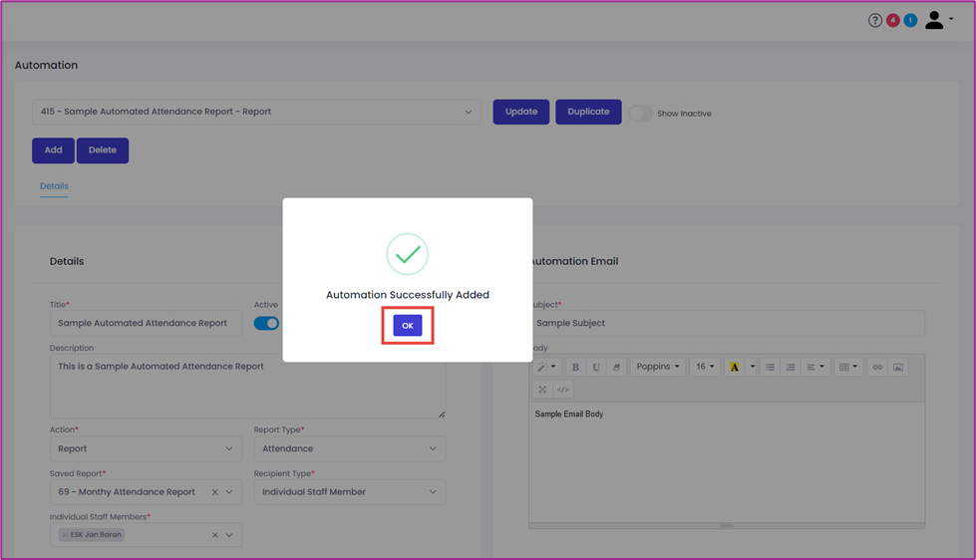The image size is (976, 560).
Task: Open the Recipient Type dropdown
Action: pos(350,492)
